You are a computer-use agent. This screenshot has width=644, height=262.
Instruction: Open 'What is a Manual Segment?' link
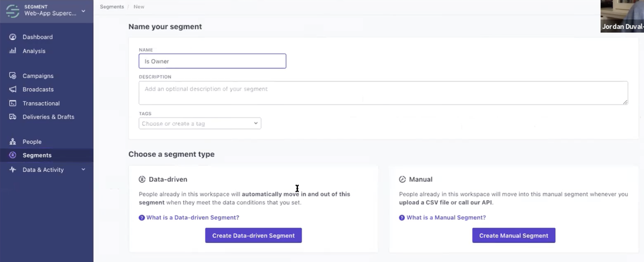[446, 218]
